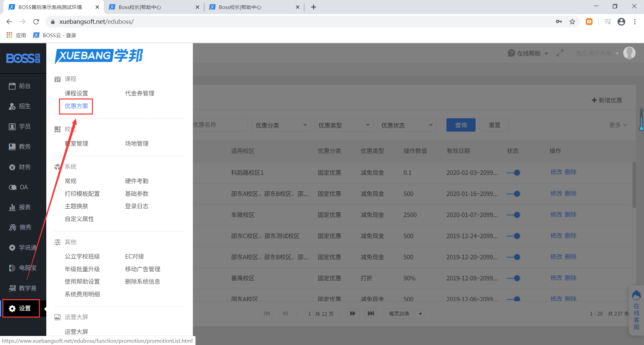Open BOSS云 - 登录 bookmark

click(55, 35)
